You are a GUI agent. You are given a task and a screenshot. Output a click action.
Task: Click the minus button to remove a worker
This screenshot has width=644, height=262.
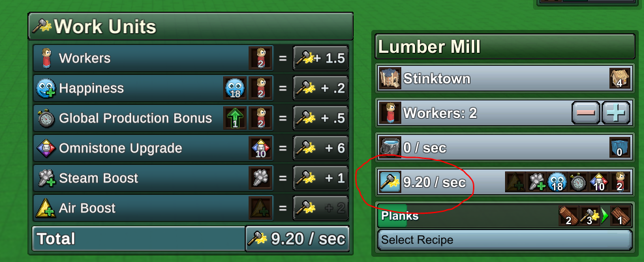tap(586, 113)
